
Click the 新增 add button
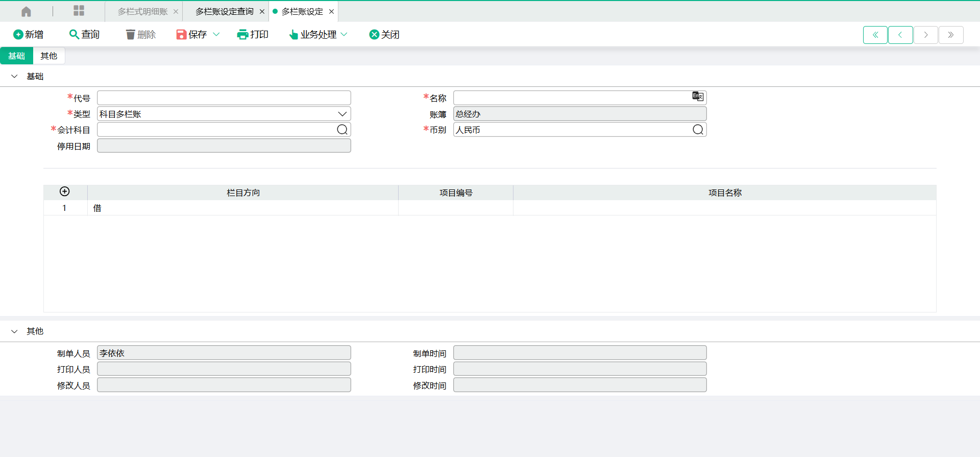pyautogui.click(x=28, y=34)
